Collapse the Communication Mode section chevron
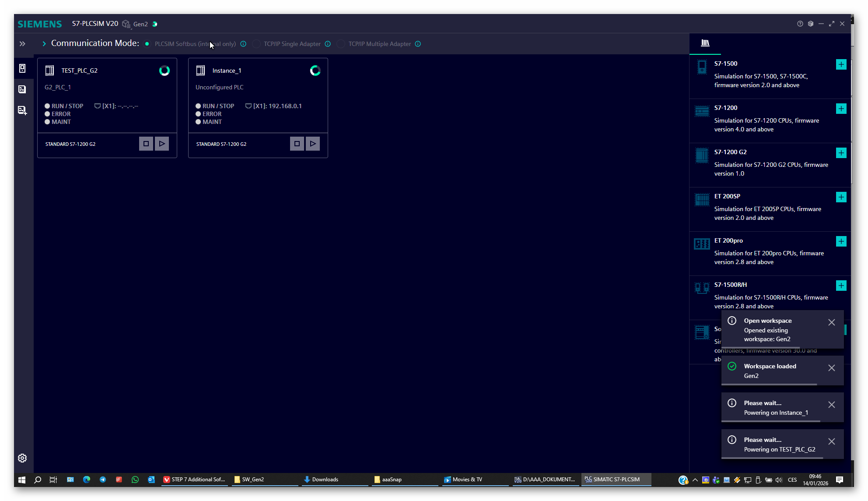The height and width of the screenshot is (501, 868). pos(44,44)
